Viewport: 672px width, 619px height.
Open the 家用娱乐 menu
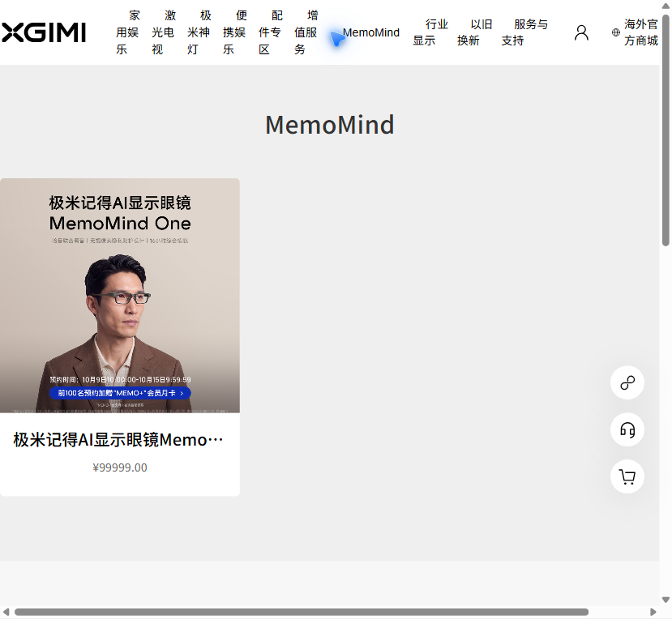pos(128,32)
